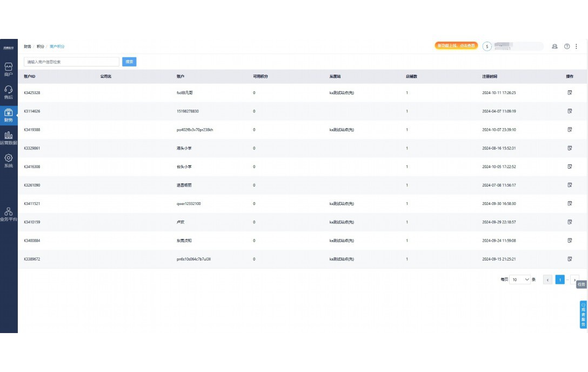Open the 商户 merchant section in sidebar
Screen dimensions: 588x372
pyautogui.click(x=9, y=69)
